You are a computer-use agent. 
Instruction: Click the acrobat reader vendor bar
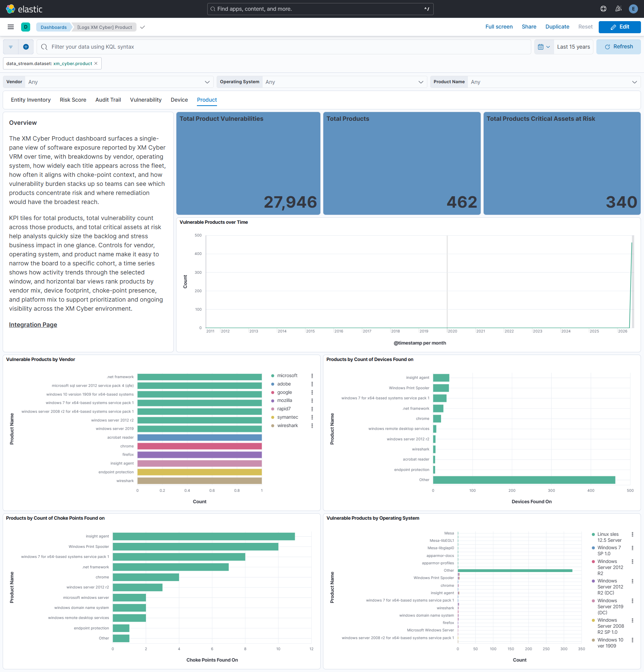point(200,437)
